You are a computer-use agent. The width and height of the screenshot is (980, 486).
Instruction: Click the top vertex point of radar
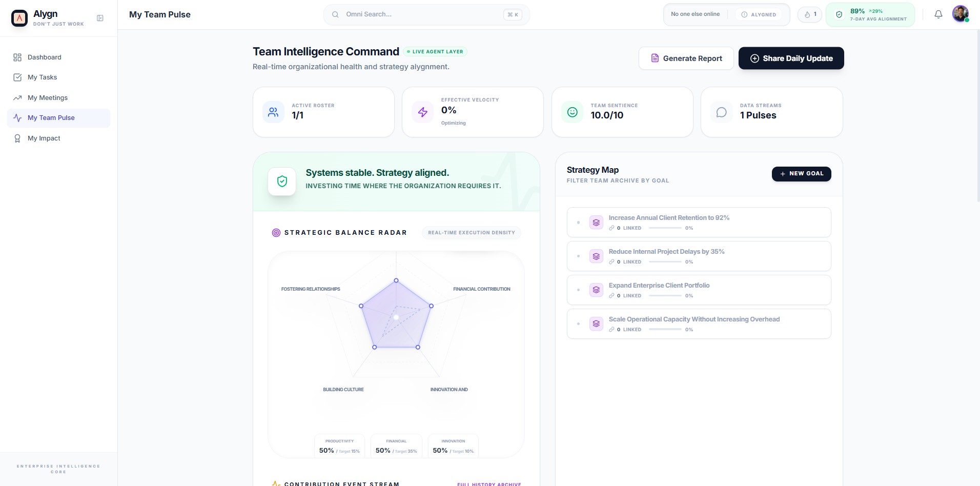tap(396, 280)
